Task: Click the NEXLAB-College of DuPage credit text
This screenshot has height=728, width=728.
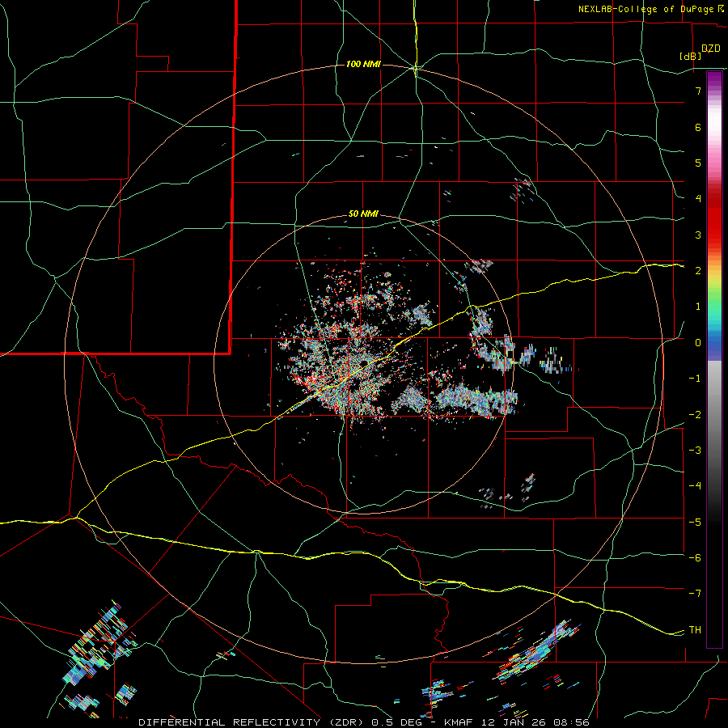Action: [645, 9]
